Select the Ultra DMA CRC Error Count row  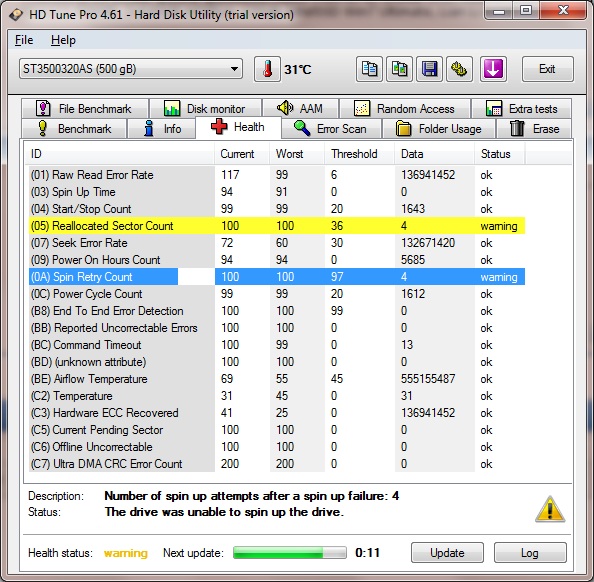[277, 464]
